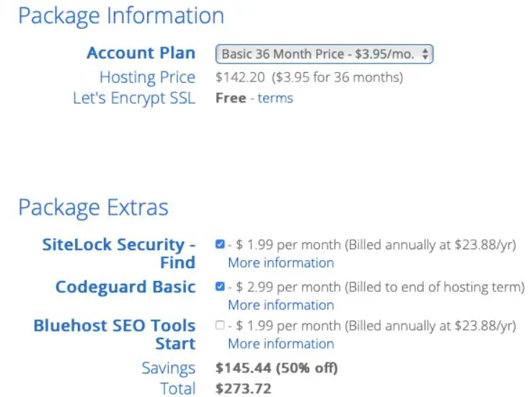Uncheck the SiteLock Security checkbox
This screenshot has height=397, width=532.
point(220,244)
